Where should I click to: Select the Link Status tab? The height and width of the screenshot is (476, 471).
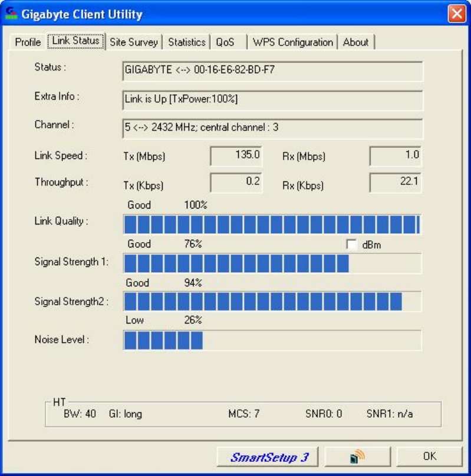(76, 41)
